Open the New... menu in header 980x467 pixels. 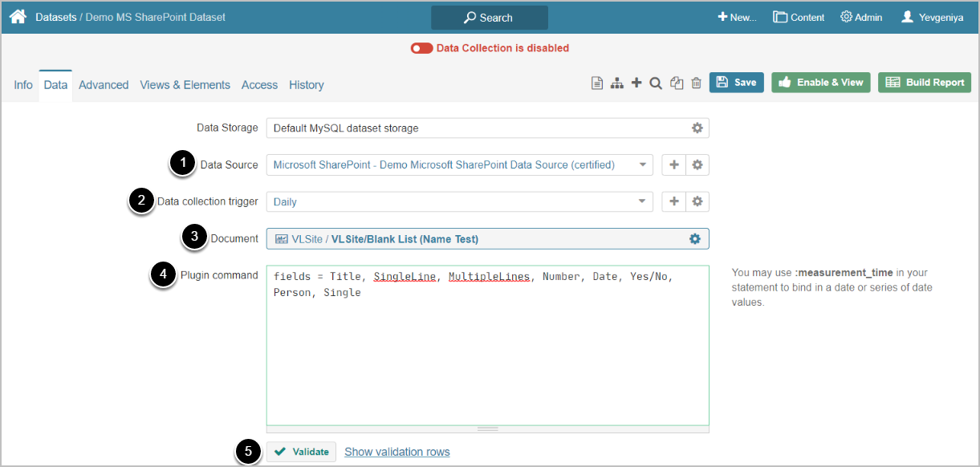pyautogui.click(x=737, y=17)
